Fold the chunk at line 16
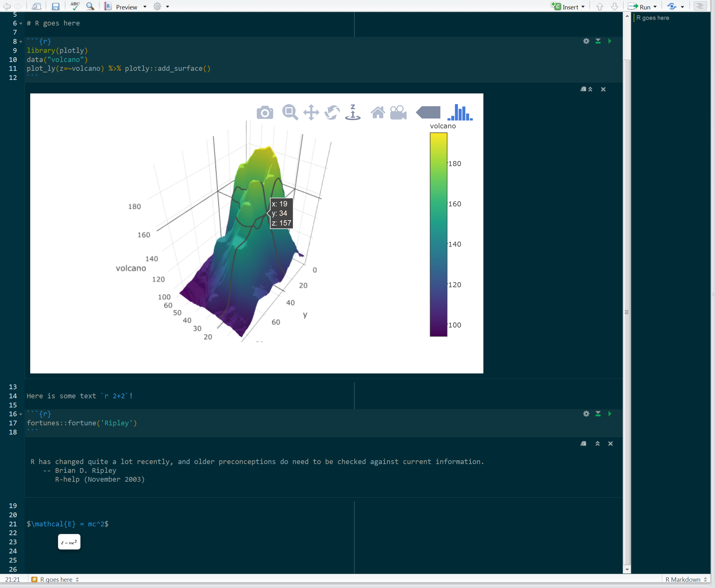 (21, 414)
